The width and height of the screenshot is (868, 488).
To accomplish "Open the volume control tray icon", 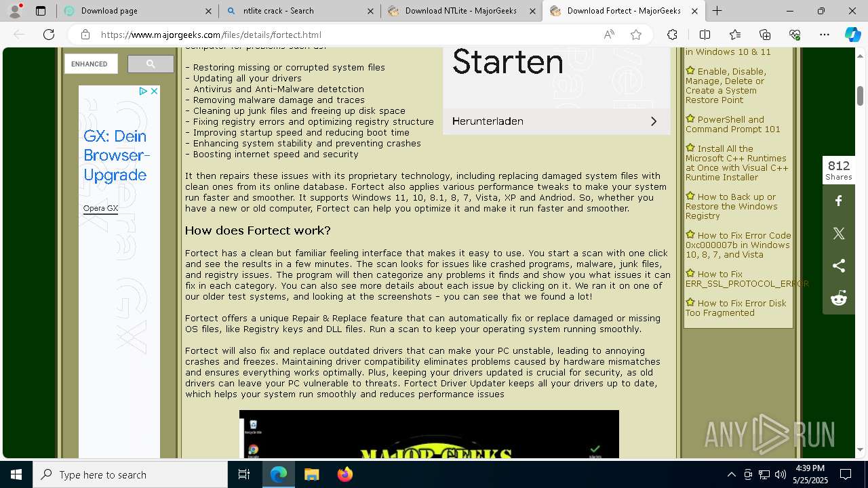I will [781, 474].
